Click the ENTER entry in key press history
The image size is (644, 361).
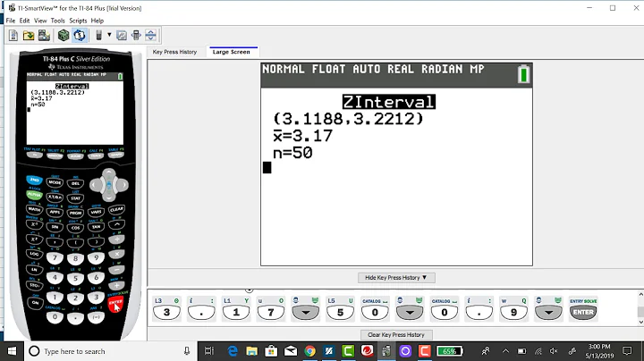(x=583, y=312)
